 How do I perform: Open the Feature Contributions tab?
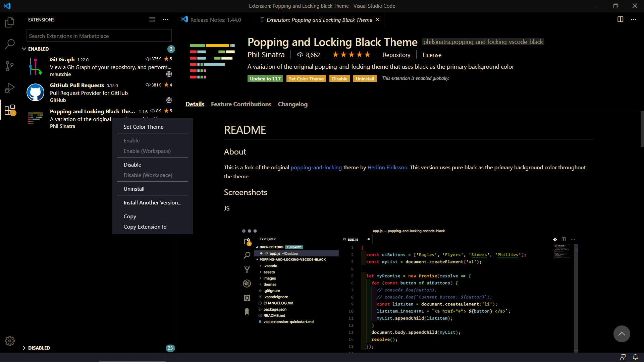point(241,104)
